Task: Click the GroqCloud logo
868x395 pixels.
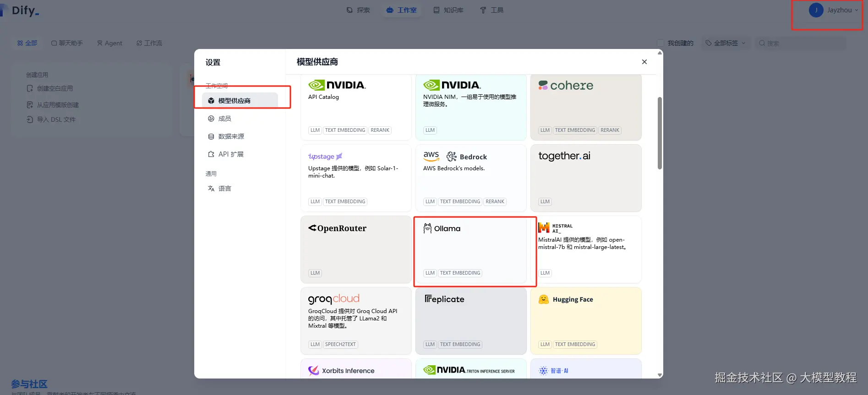Action: 334,299
